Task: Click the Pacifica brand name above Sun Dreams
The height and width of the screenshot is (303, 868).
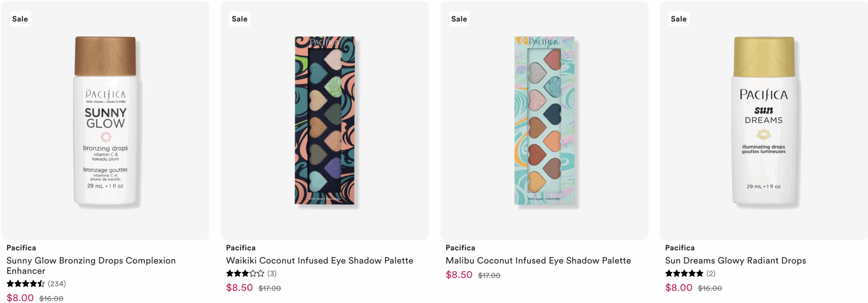Action: (x=680, y=248)
